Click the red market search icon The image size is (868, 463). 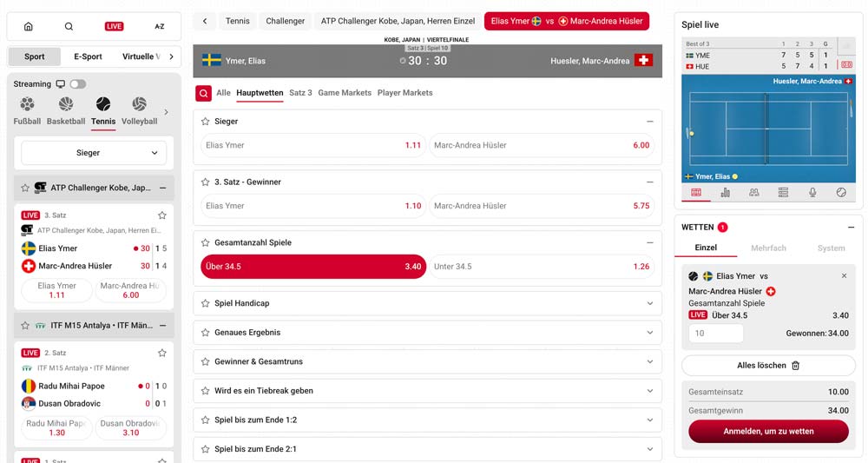click(204, 93)
